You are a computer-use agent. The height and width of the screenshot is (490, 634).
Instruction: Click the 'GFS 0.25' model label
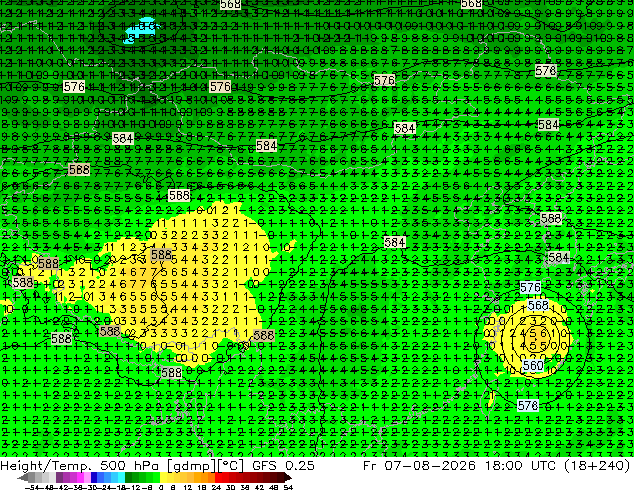pos(283,466)
